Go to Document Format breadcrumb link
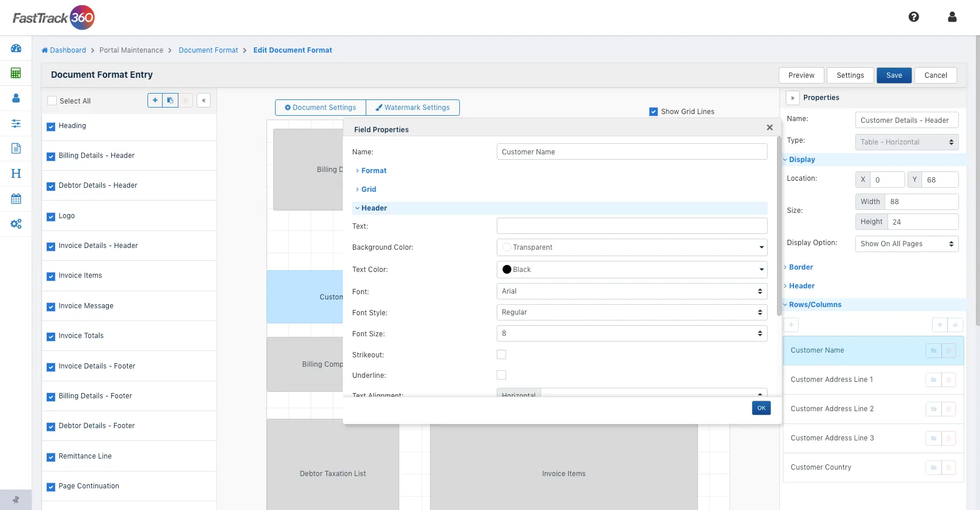980x510 pixels. click(208, 50)
